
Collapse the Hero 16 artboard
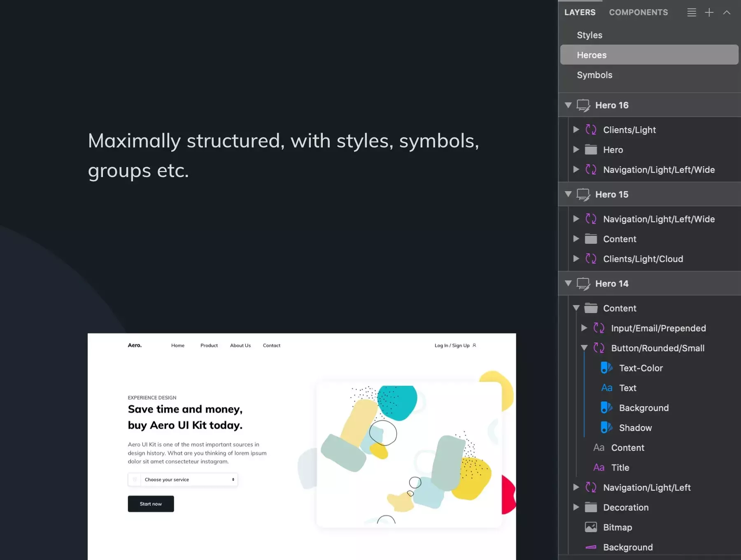click(568, 105)
